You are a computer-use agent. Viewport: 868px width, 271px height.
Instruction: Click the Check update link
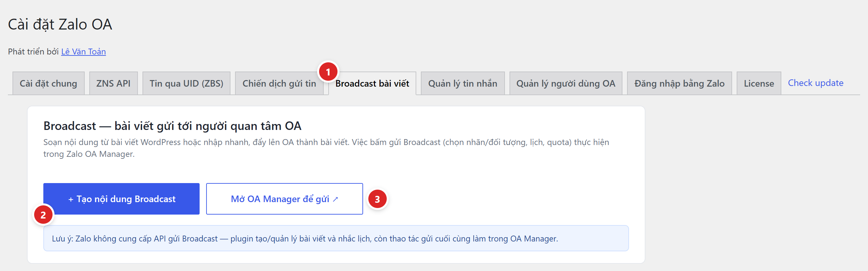(x=815, y=83)
